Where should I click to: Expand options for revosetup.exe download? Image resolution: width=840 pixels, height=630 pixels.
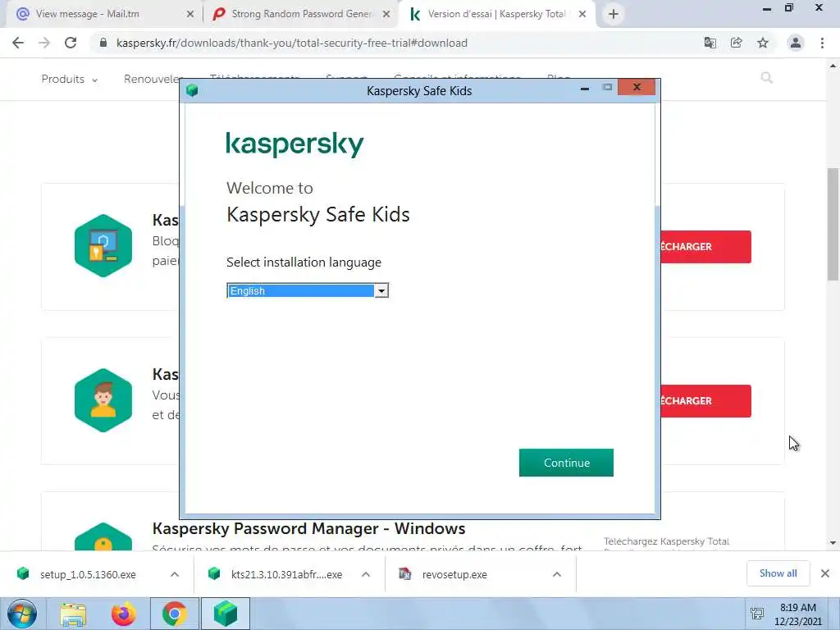tap(557, 574)
